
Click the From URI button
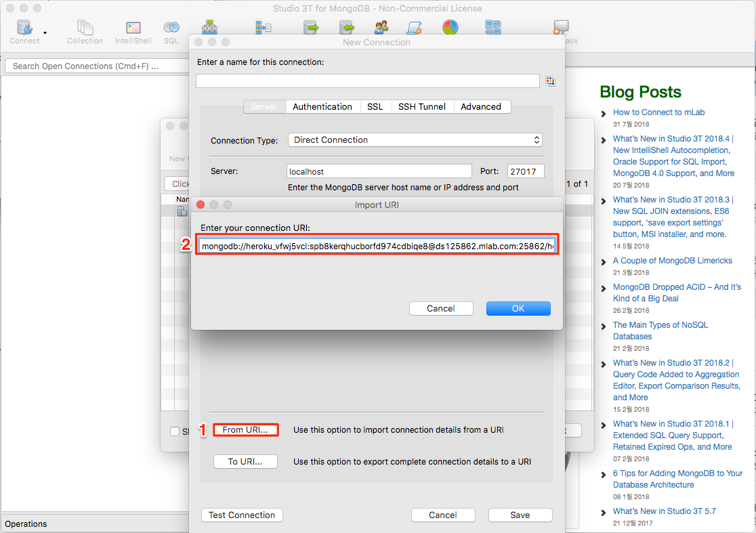[x=245, y=430]
